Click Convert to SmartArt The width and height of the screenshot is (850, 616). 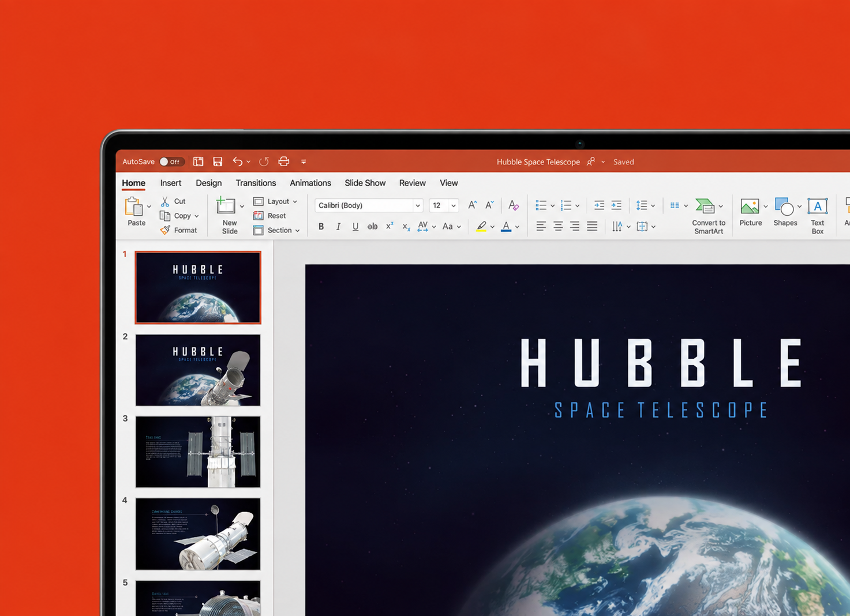709,216
